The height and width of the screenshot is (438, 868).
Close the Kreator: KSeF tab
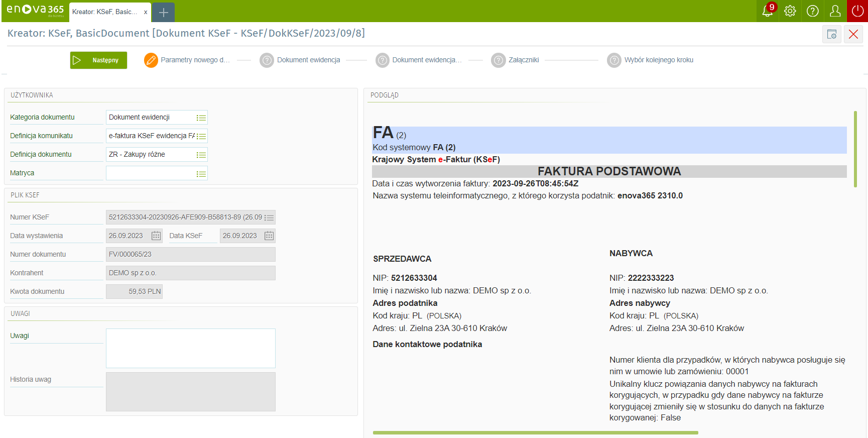146,12
